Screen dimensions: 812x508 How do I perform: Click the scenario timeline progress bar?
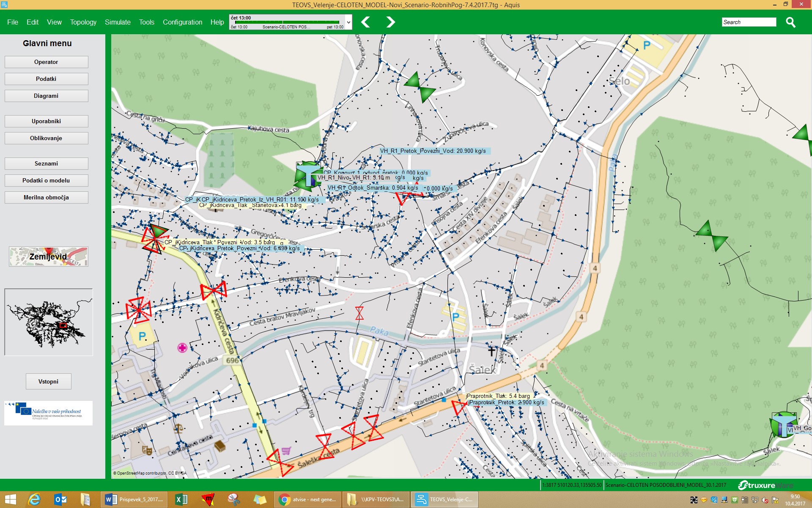pyautogui.click(x=288, y=22)
